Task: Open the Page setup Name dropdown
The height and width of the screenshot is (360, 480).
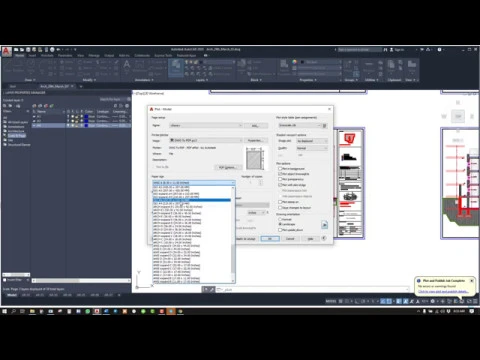Action: [206, 126]
